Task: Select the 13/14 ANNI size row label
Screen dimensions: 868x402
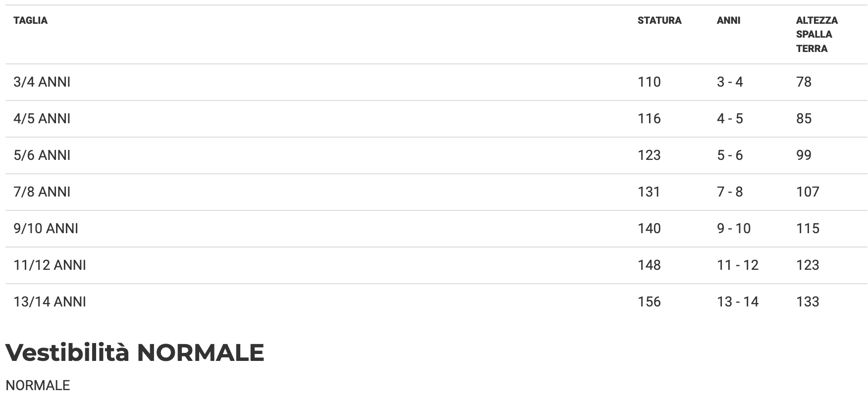Action: (50, 302)
